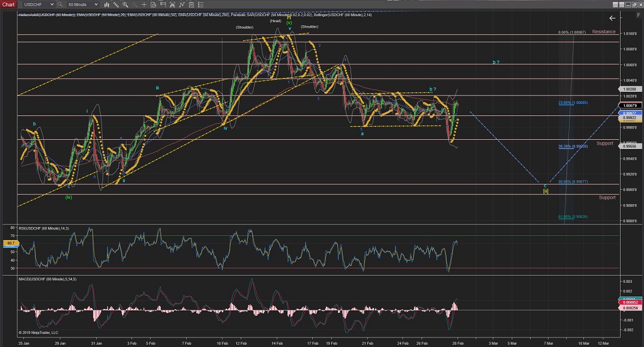Click the 1.00079 current price marker
Image resolution: width=644 pixels, height=347 pixels.
click(x=630, y=106)
